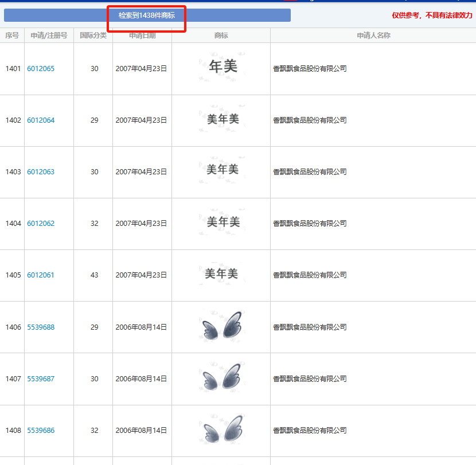
Task: Click the 申请人名称 column header
Action: pos(373,36)
